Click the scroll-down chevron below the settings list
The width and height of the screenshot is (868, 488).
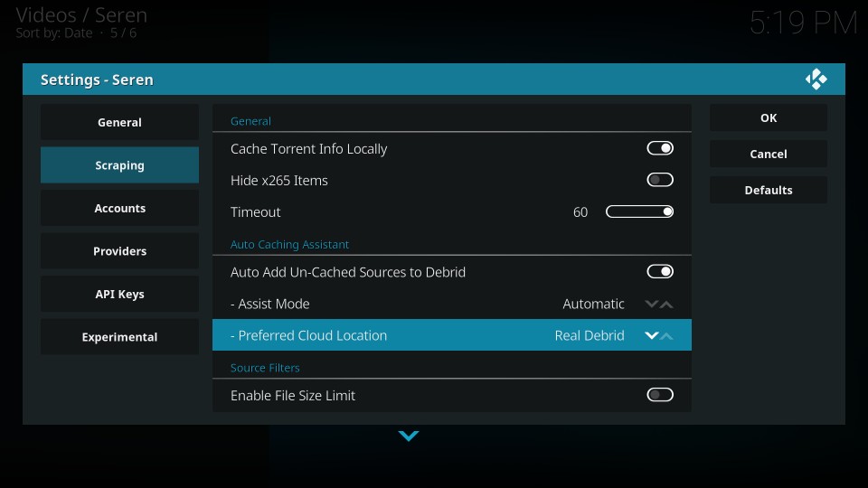[x=409, y=436]
